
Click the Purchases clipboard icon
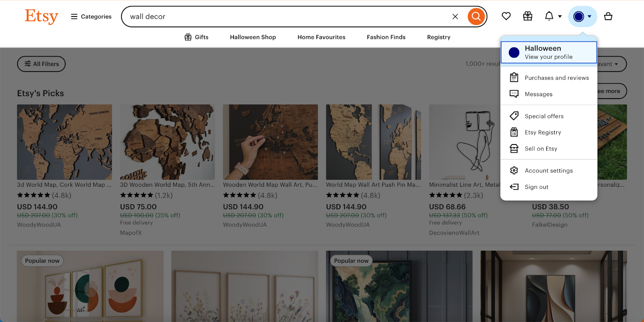pyautogui.click(x=514, y=77)
